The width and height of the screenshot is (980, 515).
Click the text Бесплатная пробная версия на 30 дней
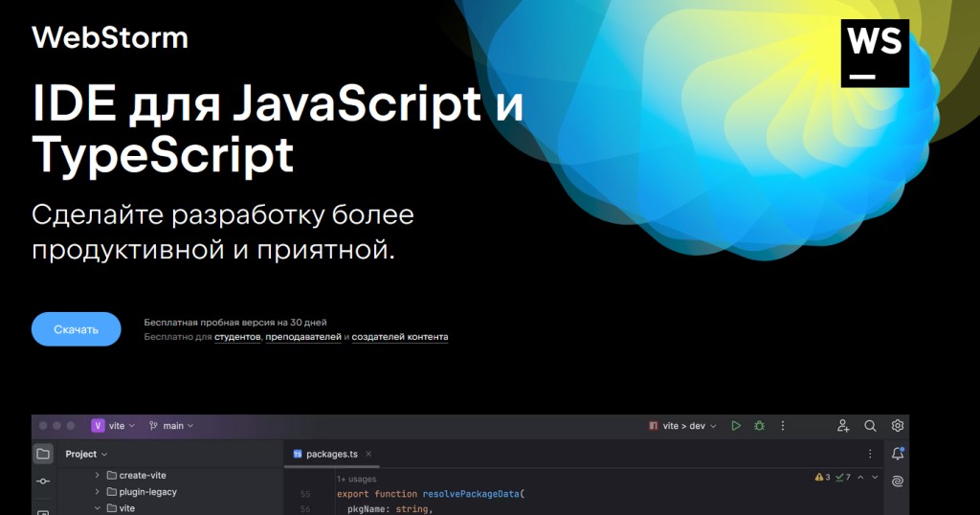point(235,323)
